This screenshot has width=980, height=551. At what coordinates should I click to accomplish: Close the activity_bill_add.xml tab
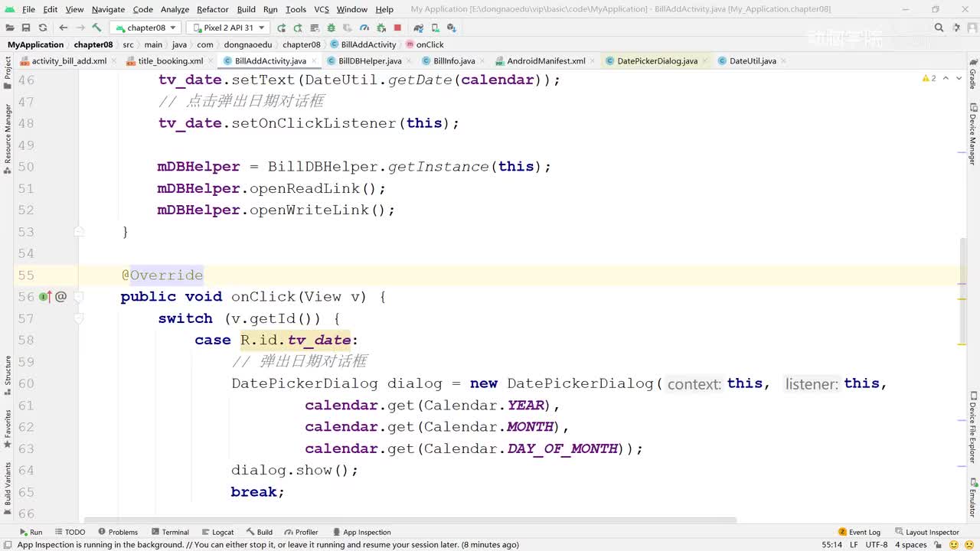pos(114,61)
